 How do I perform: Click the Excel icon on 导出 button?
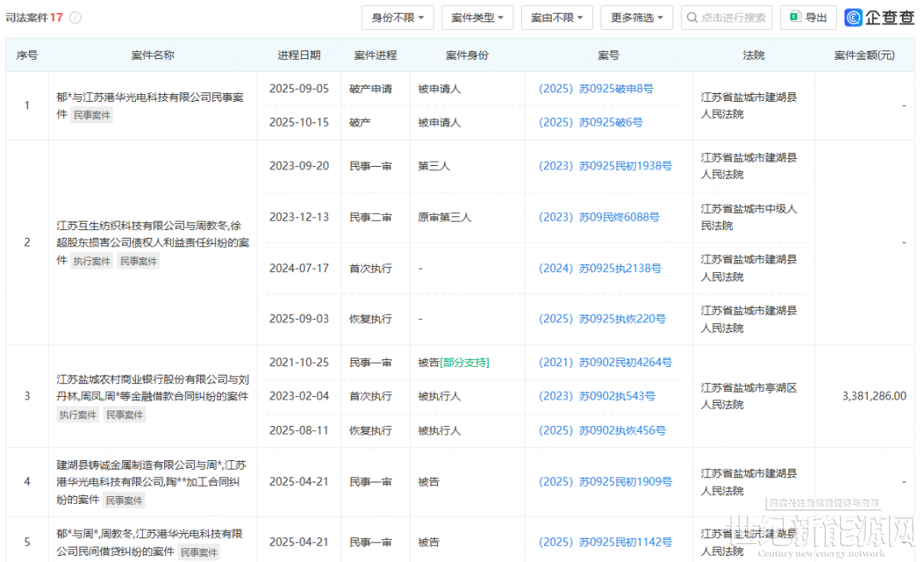click(795, 18)
